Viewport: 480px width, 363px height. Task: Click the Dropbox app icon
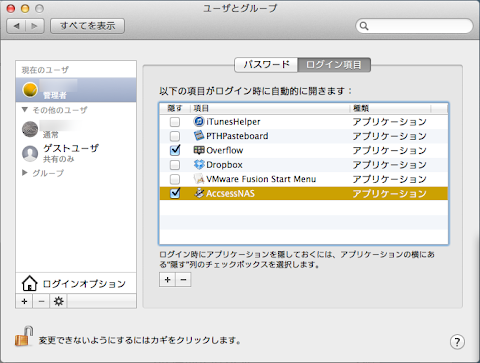199,165
